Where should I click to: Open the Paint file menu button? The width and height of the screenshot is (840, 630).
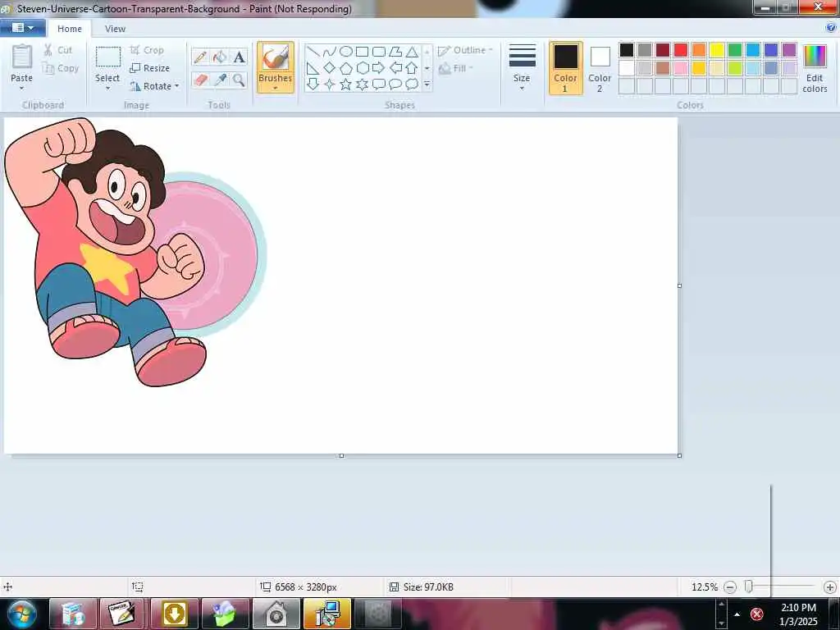click(22, 28)
